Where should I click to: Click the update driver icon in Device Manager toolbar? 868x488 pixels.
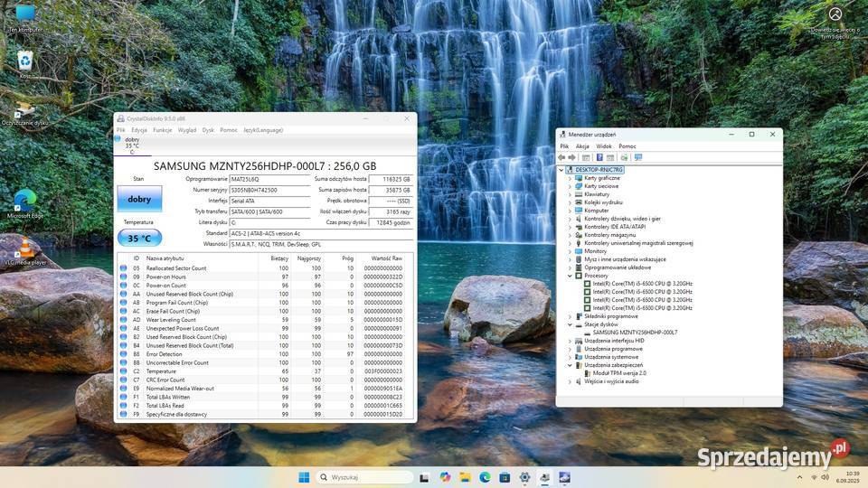tap(625, 157)
